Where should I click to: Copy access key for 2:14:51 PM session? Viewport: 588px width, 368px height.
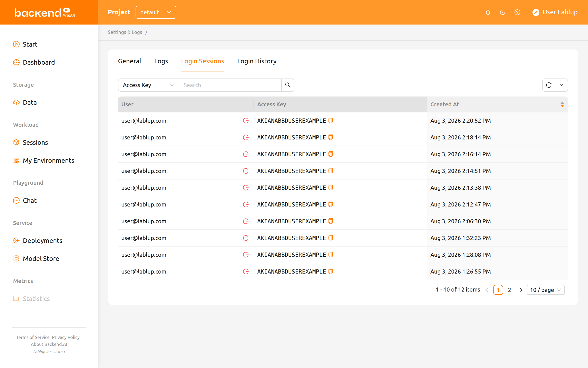(x=331, y=171)
